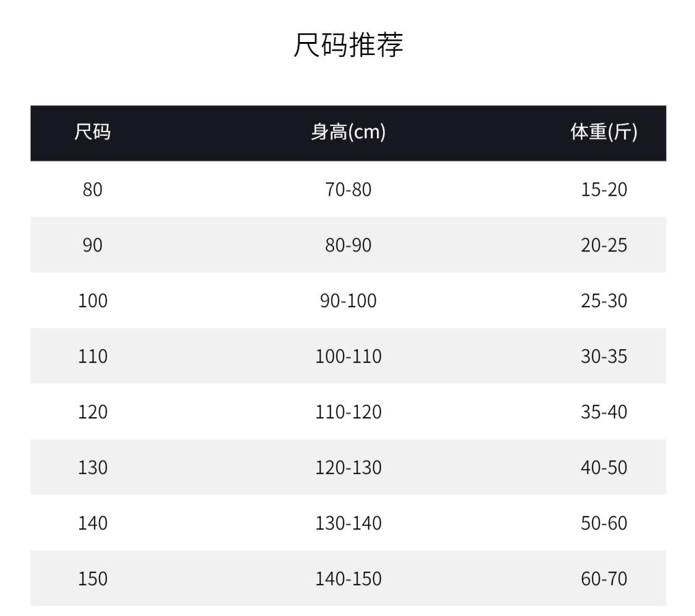Click the 40-50 weight cell

coord(604,468)
